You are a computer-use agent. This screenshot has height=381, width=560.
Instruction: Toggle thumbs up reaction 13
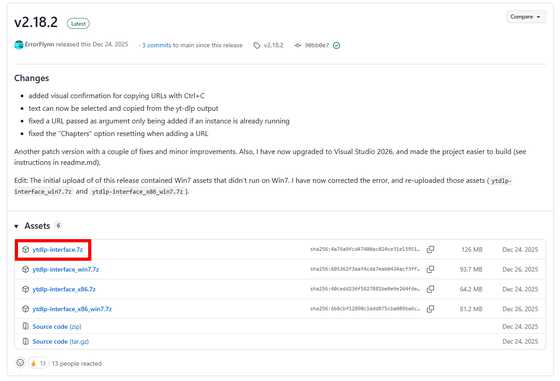click(38, 363)
